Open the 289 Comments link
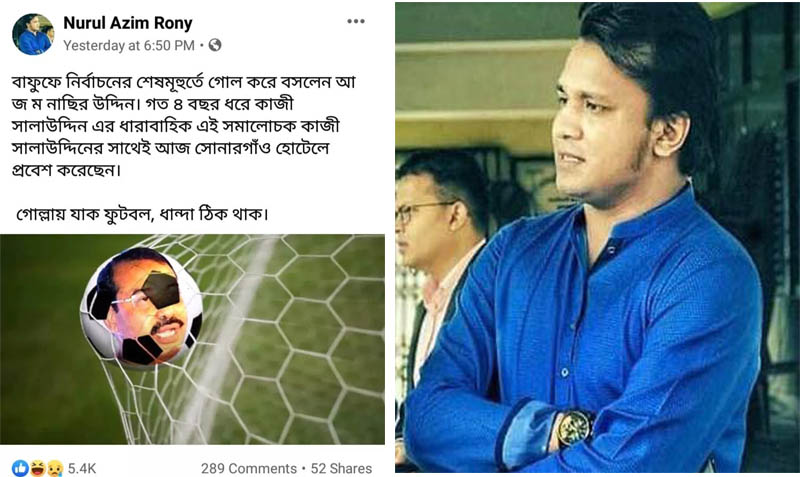The image size is (800, 477). pyautogui.click(x=248, y=468)
